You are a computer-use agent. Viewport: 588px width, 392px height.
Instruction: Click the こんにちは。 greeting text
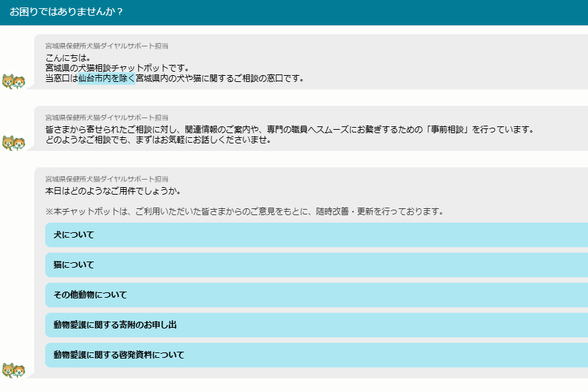(x=68, y=57)
